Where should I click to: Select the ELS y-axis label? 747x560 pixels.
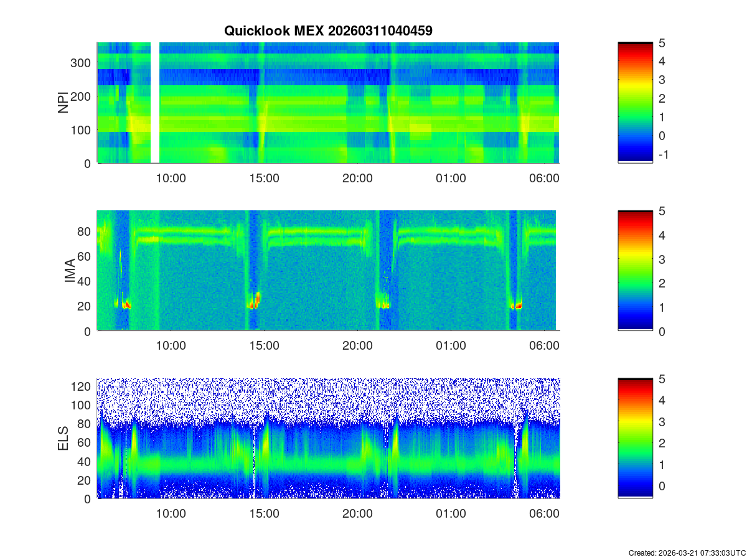point(63,439)
